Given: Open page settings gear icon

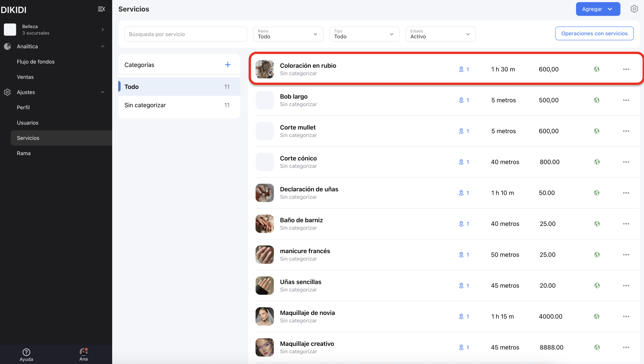Looking at the screenshot, I should 634,9.
